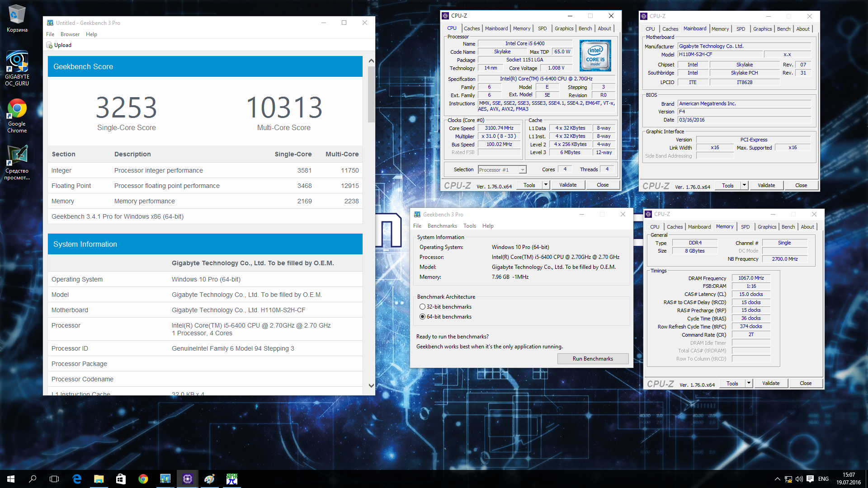This screenshot has width=868, height=488.
Task: Click the Intel Core i5 logo in CPU-Z
Action: 595,56
